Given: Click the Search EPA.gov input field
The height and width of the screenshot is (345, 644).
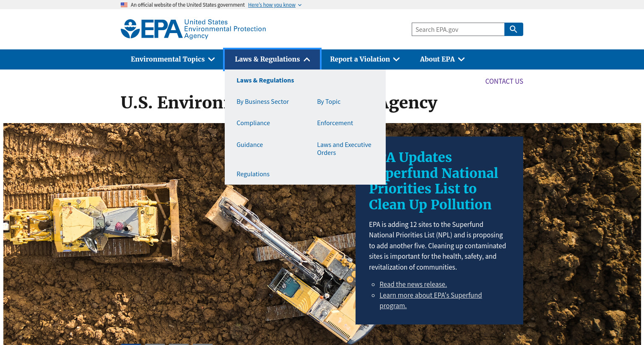Looking at the screenshot, I should pos(458,29).
